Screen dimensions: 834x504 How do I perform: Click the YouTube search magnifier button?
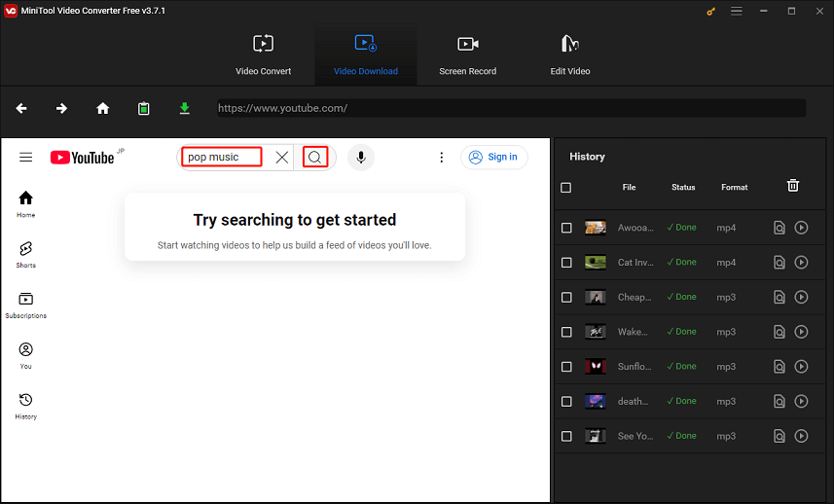[x=315, y=158]
